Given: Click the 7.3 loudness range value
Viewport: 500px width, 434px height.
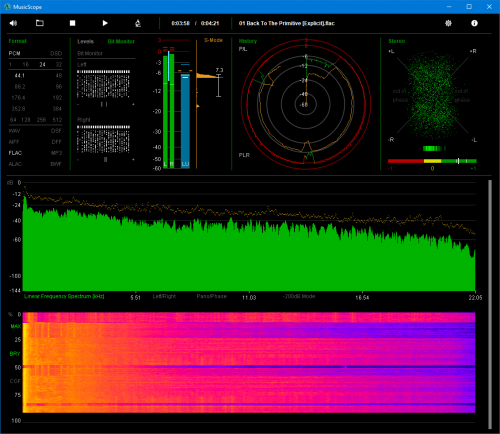Looking at the screenshot, I should click(219, 70).
